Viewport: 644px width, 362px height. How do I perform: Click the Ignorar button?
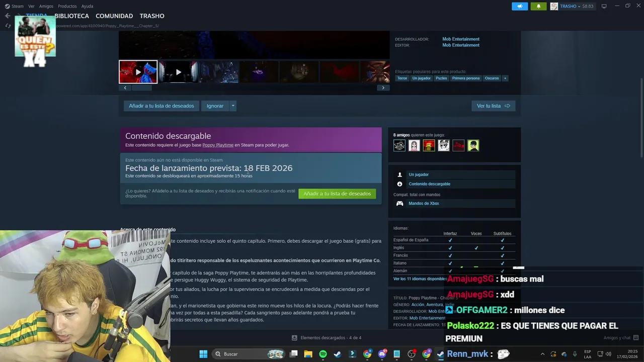[x=215, y=106]
